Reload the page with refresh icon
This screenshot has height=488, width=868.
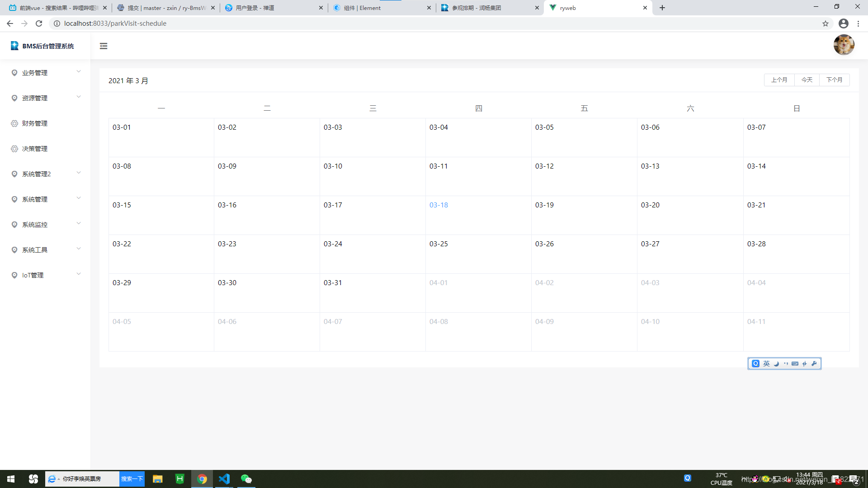tap(39, 23)
